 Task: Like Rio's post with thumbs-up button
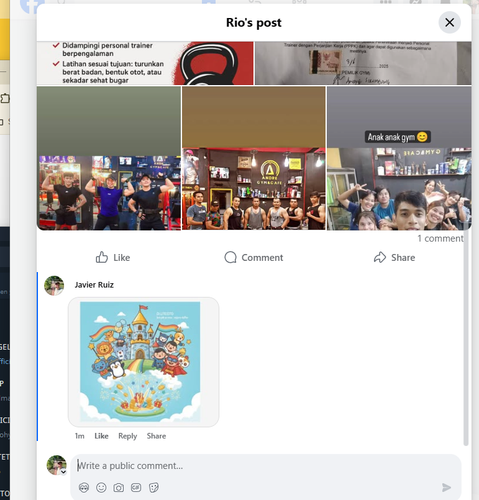point(113,257)
